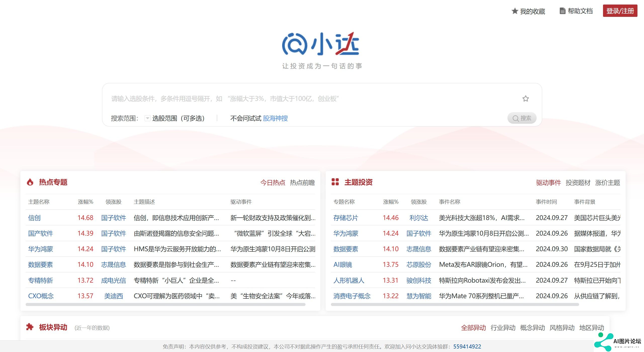This screenshot has height=352, width=644.
Task: Open leading stock 芯原股份
Action: 419,265
